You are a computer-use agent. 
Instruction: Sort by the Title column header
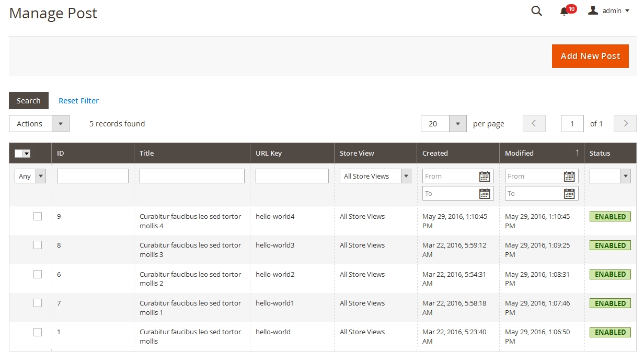click(147, 153)
